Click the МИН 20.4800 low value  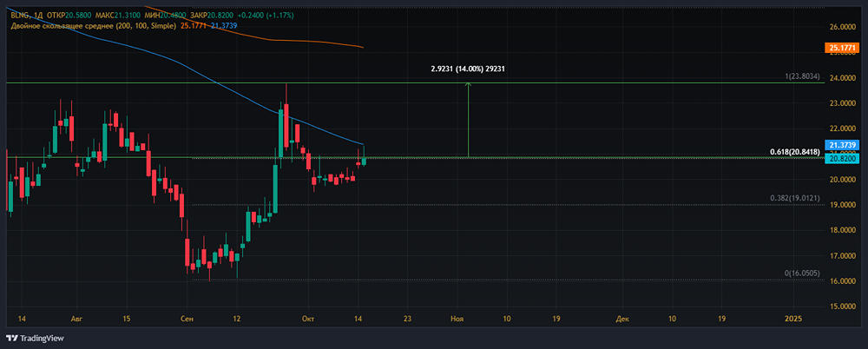[x=163, y=16]
